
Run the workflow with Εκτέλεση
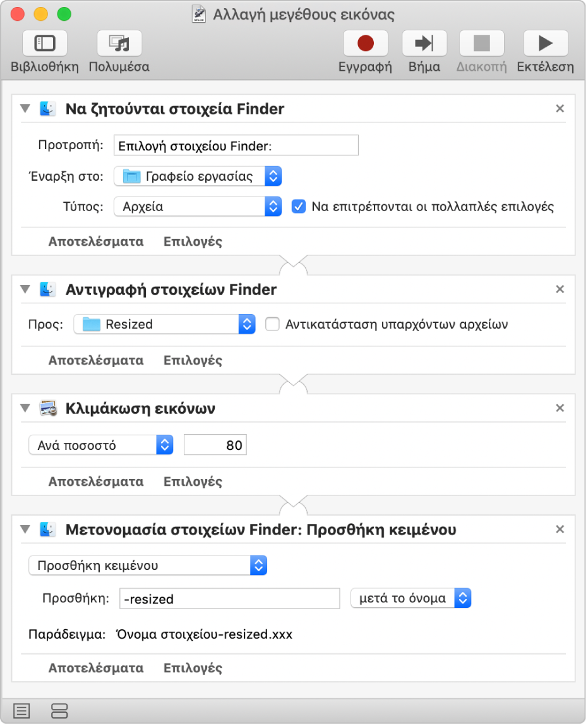pyautogui.click(x=545, y=44)
